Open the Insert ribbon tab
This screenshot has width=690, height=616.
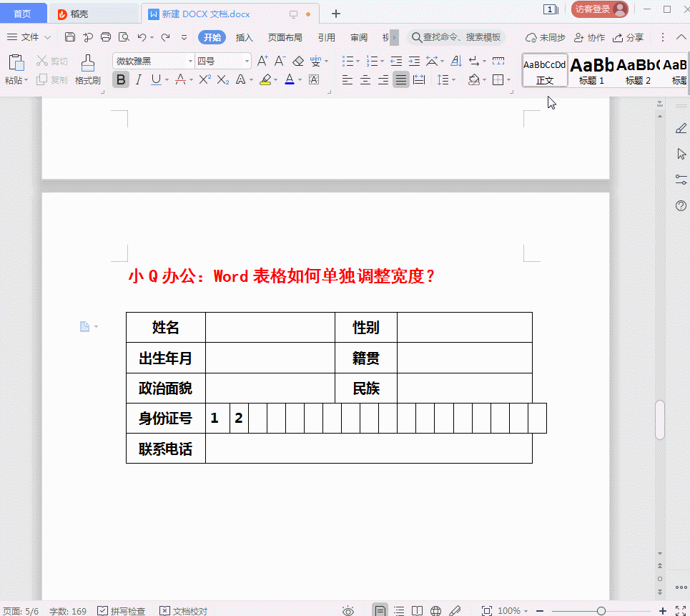coord(245,37)
